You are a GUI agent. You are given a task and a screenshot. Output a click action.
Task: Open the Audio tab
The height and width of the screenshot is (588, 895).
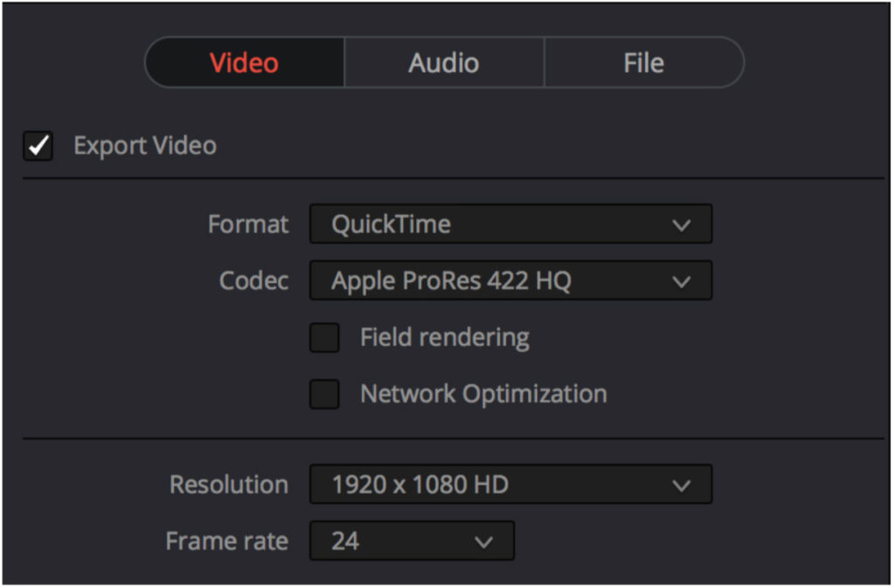(444, 62)
